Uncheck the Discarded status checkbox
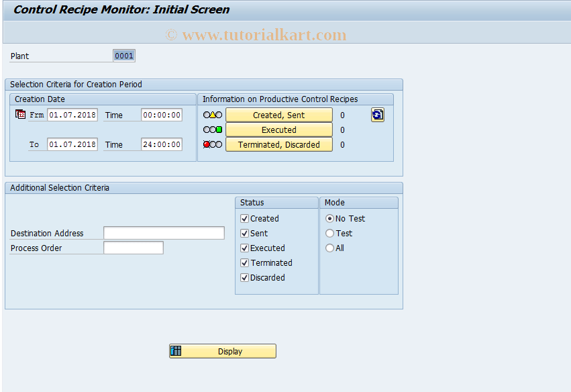This screenshot has width=571, height=392. coord(244,277)
